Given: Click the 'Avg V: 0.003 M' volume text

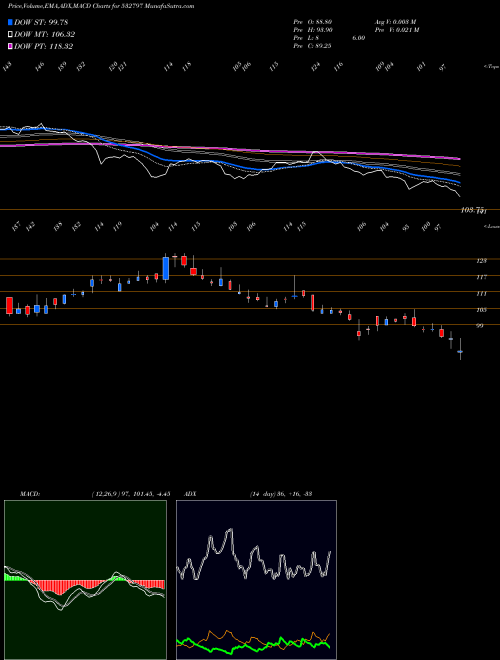Looking at the screenshot, I should (395, 22).
